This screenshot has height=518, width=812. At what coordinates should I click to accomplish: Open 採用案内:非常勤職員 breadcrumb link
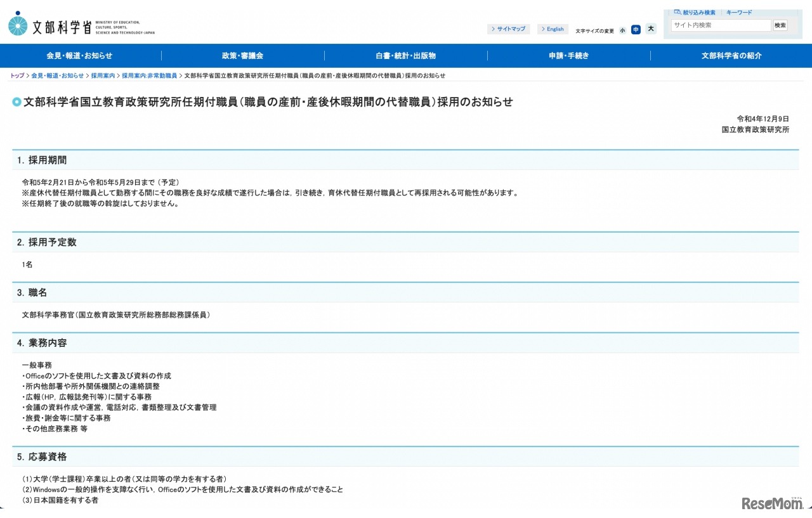(x=150, y=76)
